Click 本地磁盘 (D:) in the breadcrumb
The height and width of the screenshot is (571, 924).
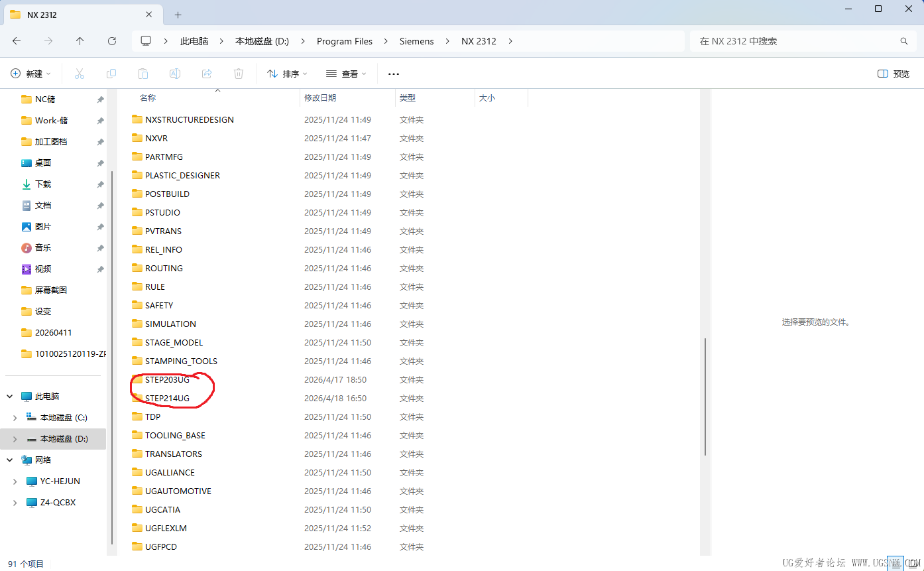262,41
